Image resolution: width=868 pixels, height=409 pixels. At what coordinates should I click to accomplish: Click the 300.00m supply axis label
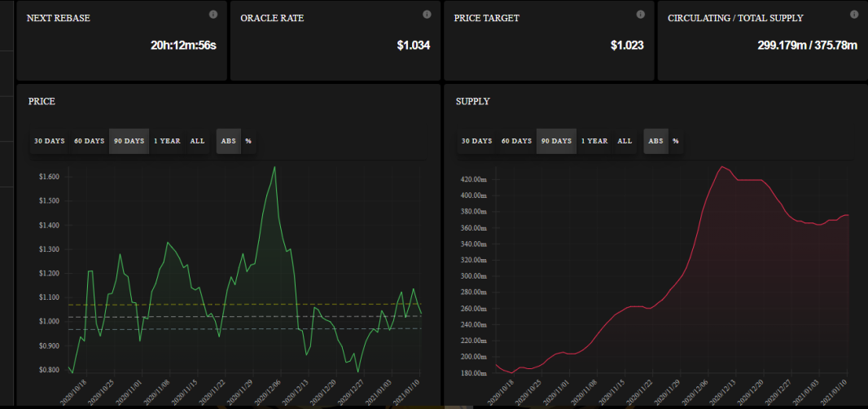coord(476,276)
